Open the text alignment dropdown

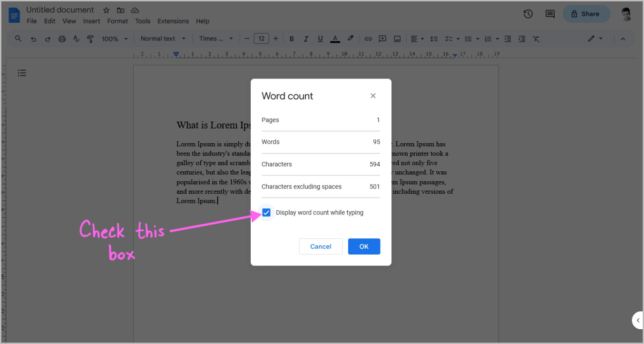point(417,39)
